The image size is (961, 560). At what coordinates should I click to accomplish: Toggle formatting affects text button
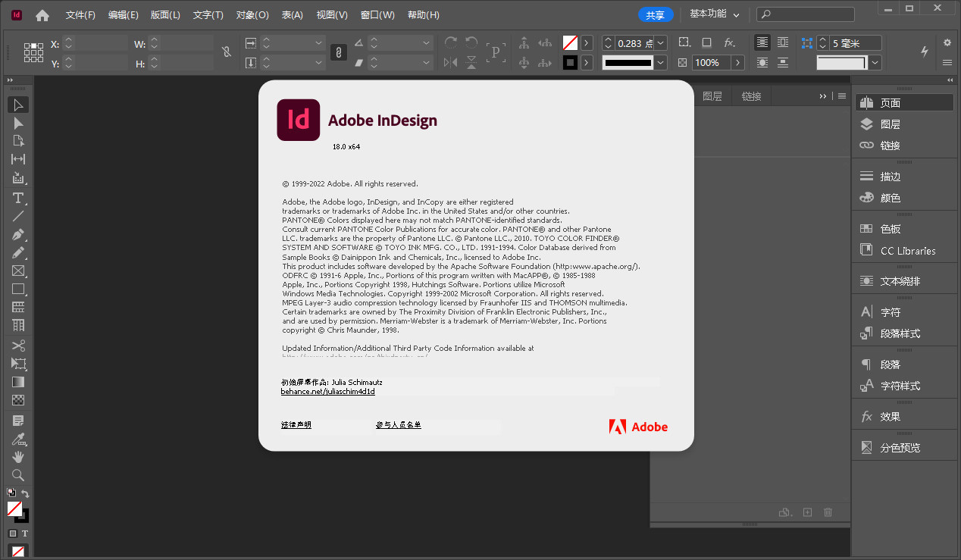pos(25,533)
